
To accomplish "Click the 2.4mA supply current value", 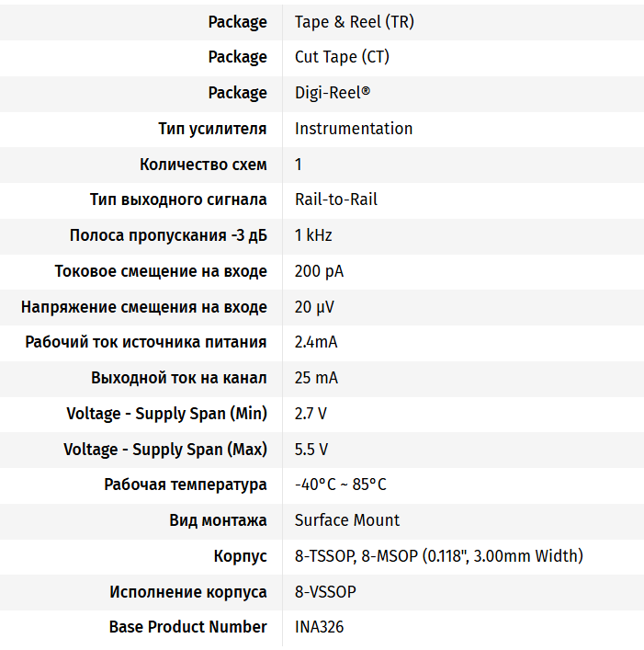I will click(316, 342).
